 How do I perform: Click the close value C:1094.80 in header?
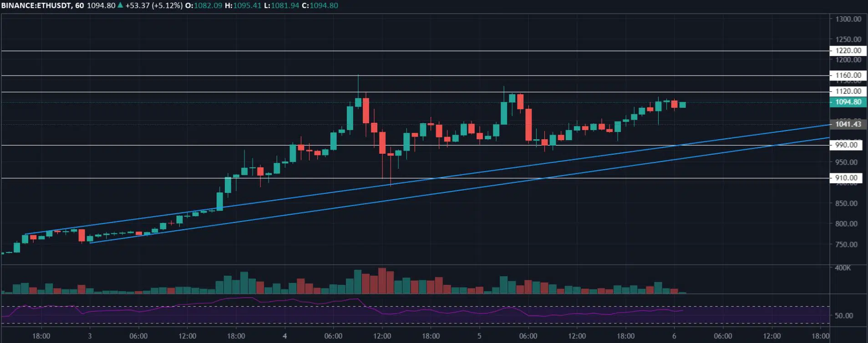(x=320, y=5)
